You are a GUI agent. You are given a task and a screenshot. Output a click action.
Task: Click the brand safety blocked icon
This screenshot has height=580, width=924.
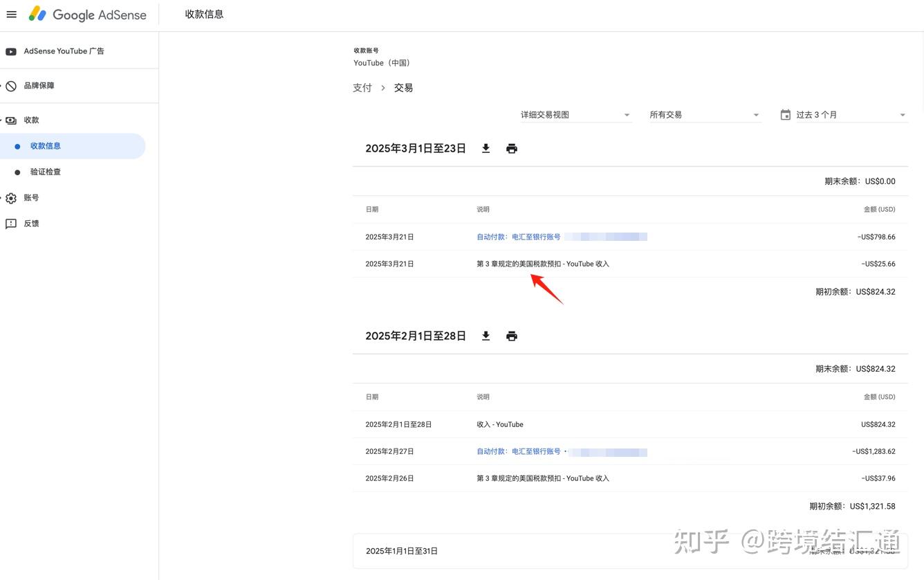pos(11,86)
